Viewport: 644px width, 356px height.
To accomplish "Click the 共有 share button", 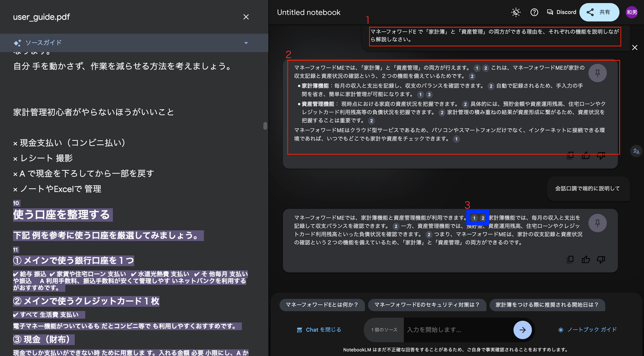I will pos(600,12).
